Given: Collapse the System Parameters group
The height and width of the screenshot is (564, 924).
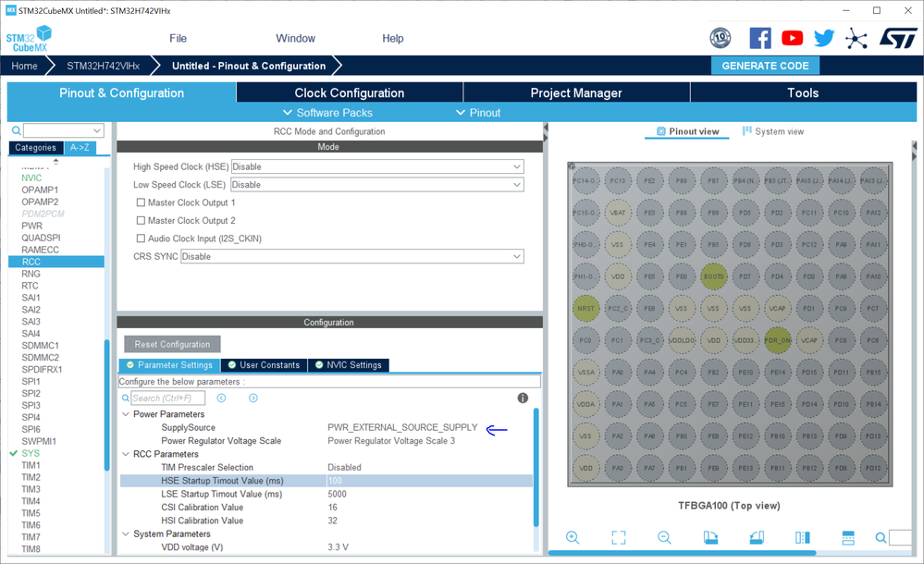Looking at the screenshot, I should 126,533.
